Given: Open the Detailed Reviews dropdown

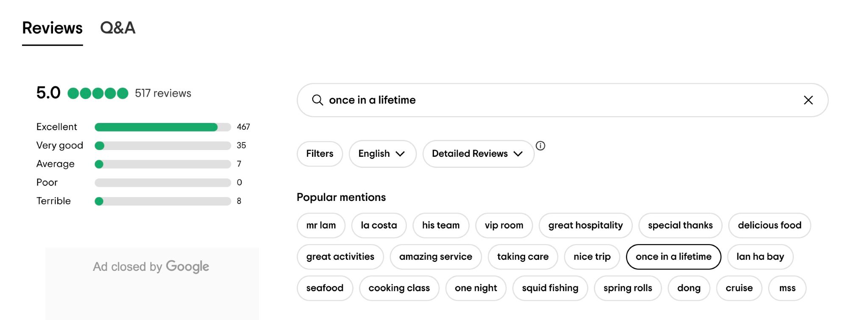Looking at the screenshot, I should tap(477, 154).
